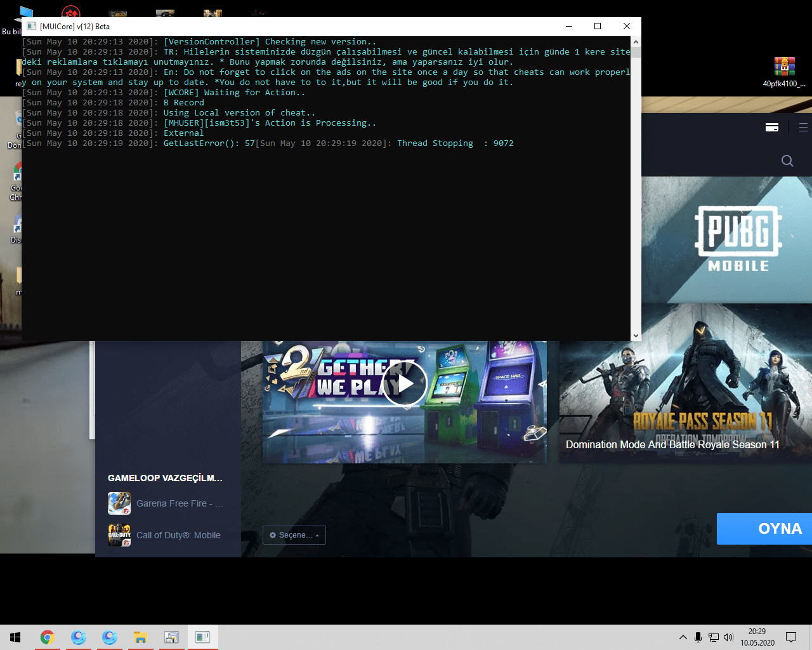Open the taskbar clock showing 20:29
812x650 pixels.
coord(757,637)
